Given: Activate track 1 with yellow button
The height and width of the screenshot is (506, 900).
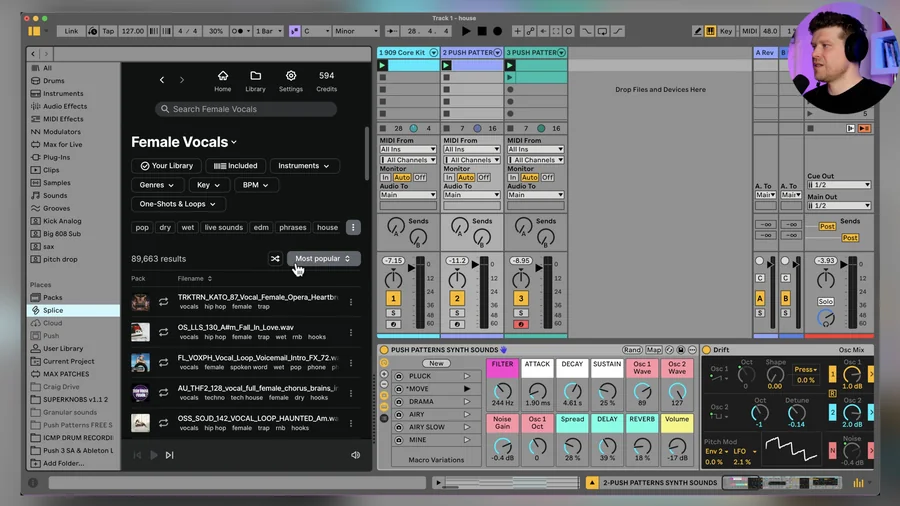Looking at the screenshot, I should [393, 298].
